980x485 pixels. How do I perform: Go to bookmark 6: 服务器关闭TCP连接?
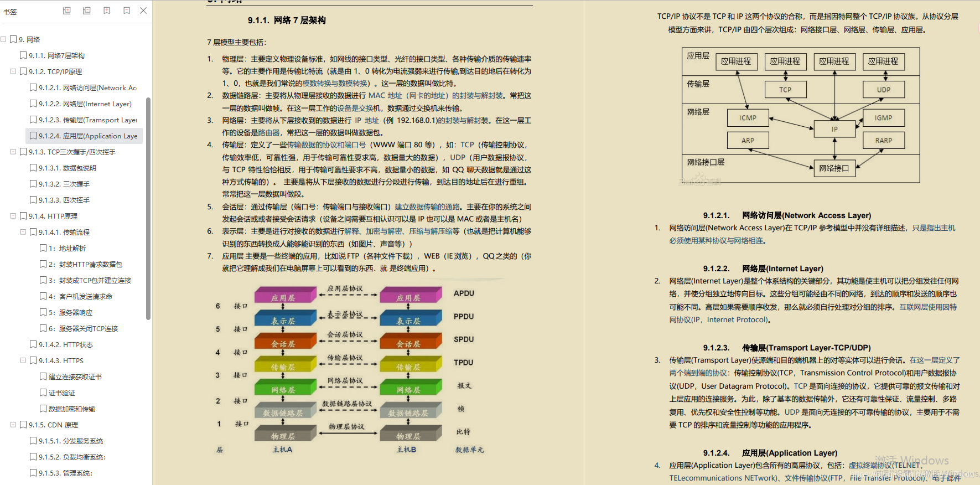(83, 328)
